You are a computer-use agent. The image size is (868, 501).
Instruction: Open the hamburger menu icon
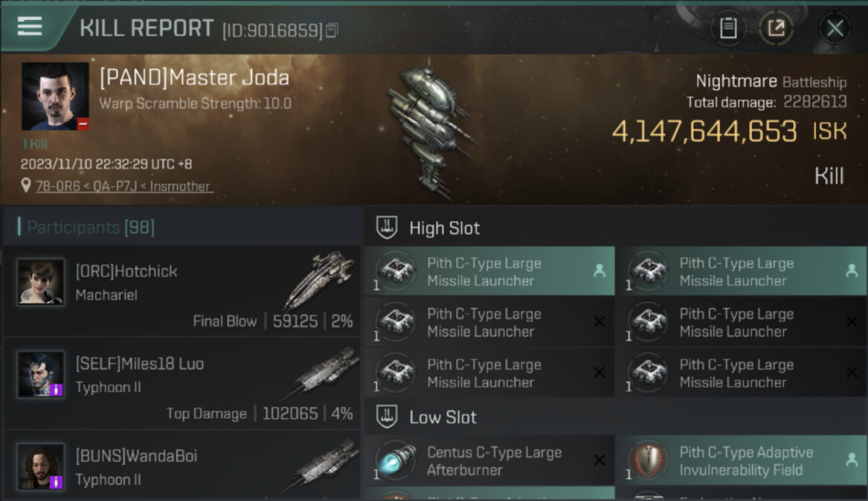click(29, 26)
